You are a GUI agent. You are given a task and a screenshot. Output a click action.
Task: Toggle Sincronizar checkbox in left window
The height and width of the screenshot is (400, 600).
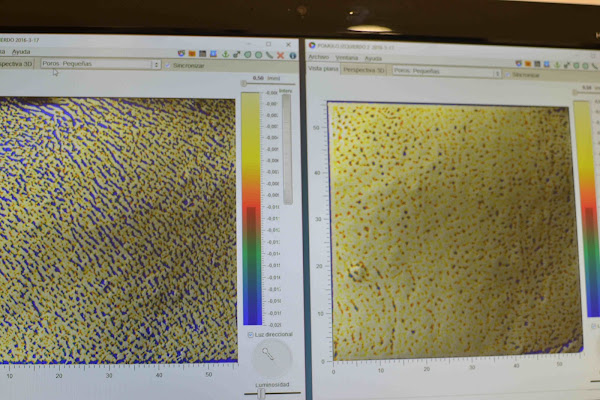[168, 65]
